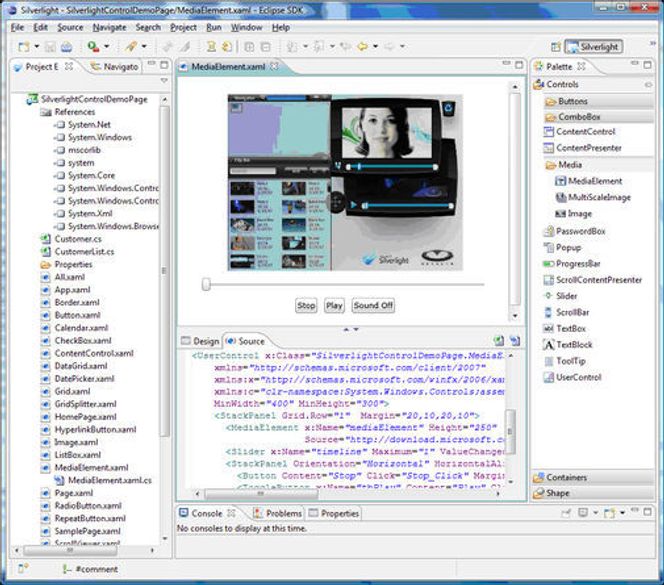Select the Properties folder in tree
Screen dimensions: 664x585
click(x=66, y=264)
